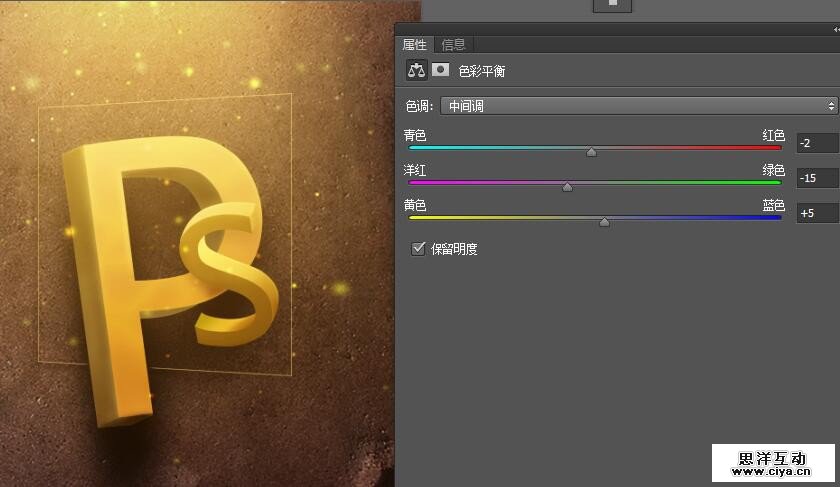840x487 pixels.
Task: Click the 洋红-绿色 slider handle
Action: (567, 187)
